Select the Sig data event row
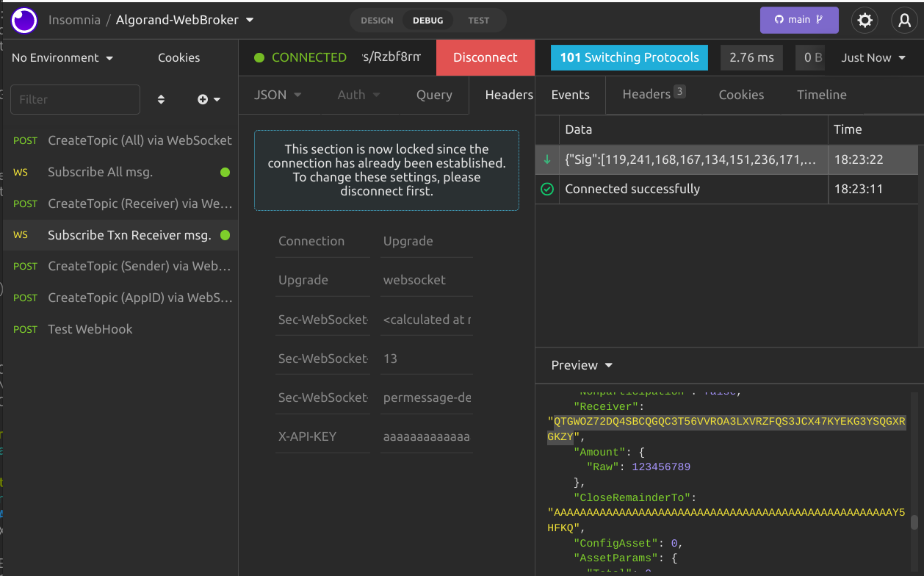The width and height of the screenshot is (924, 576). pos(726,159)
